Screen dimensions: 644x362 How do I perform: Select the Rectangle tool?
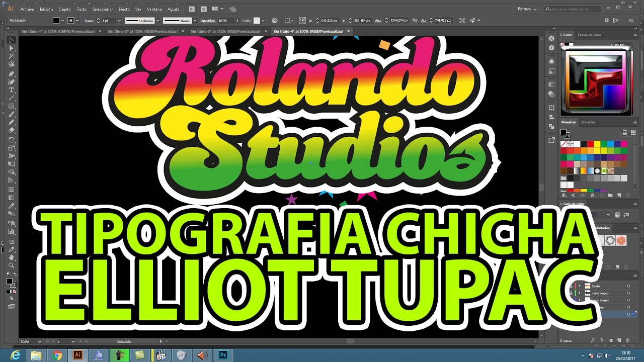tap(11, 106)
